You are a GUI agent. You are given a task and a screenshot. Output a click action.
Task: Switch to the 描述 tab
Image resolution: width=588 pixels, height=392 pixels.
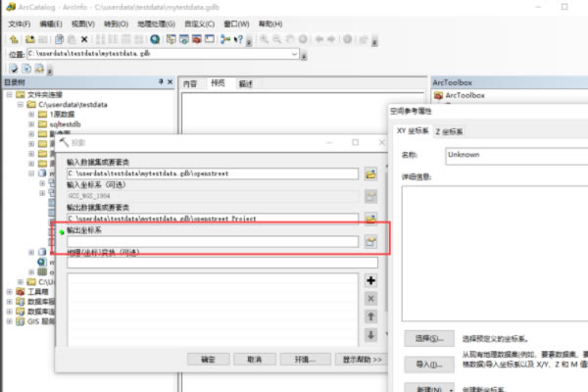point(245,83)
